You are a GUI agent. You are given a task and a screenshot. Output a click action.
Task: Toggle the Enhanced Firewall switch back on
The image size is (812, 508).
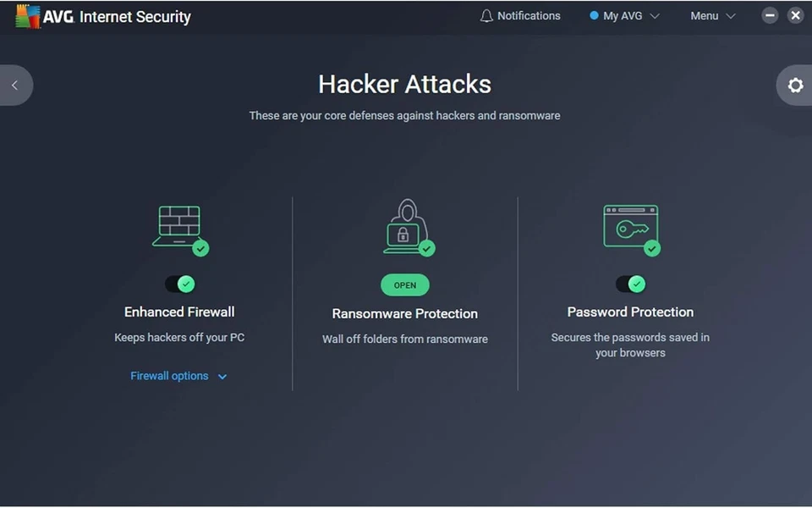(x=179, y=284)
